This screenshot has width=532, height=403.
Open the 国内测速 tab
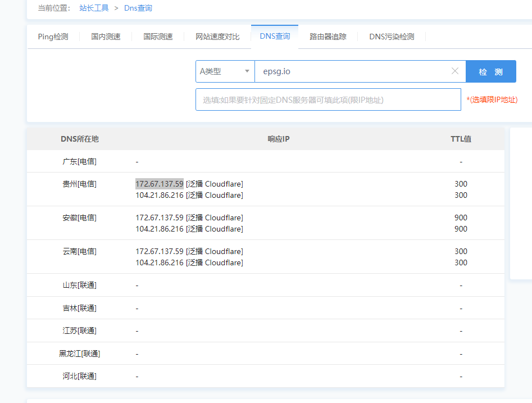coord(104,36)
